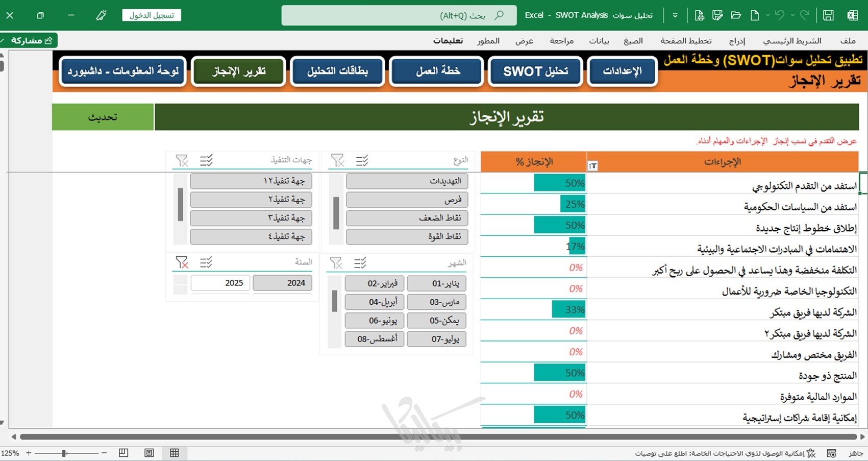
Task: Open إدراج ribbon tab
Action: [737, 41]
